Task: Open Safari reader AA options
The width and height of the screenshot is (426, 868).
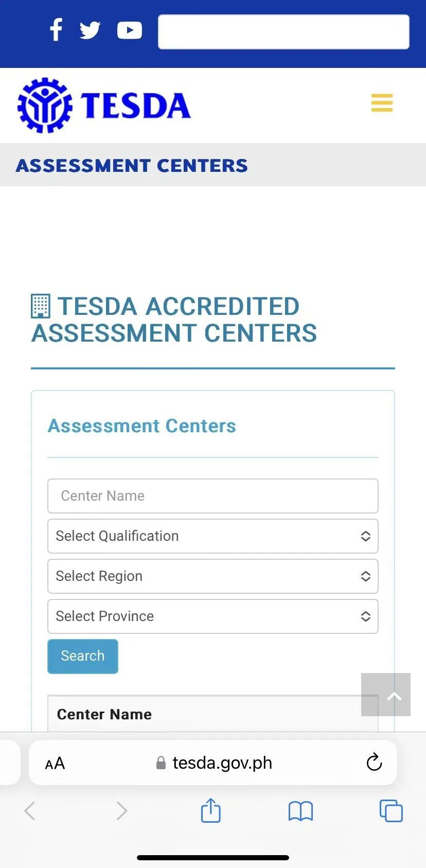Action: 55,763
